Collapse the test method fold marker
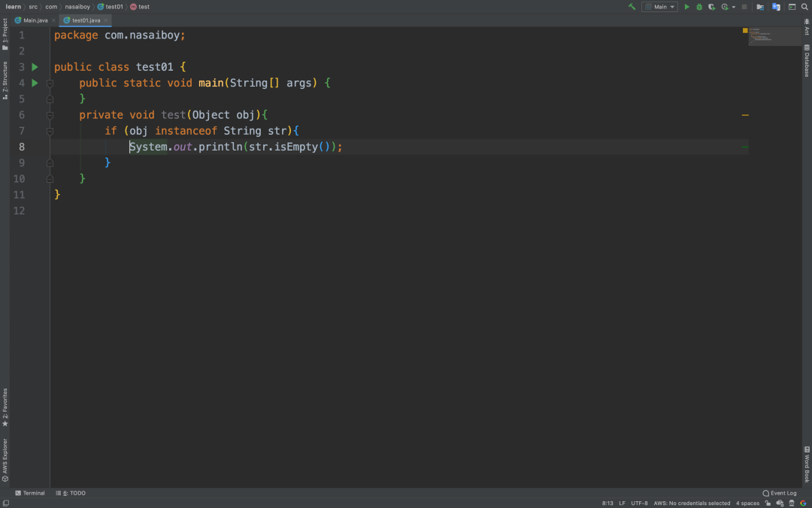 pyautogui.click(x=50, y=114)
